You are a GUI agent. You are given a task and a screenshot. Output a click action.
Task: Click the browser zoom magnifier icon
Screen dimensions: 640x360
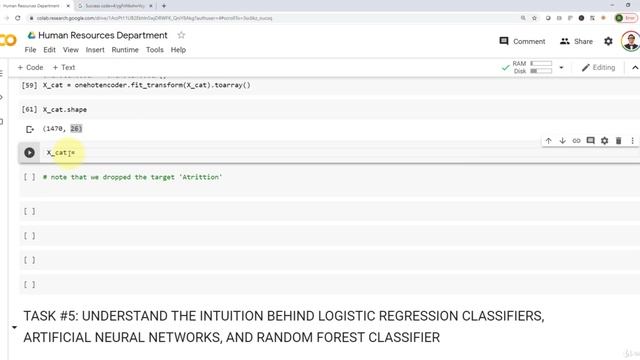click(x=523, y=18)
